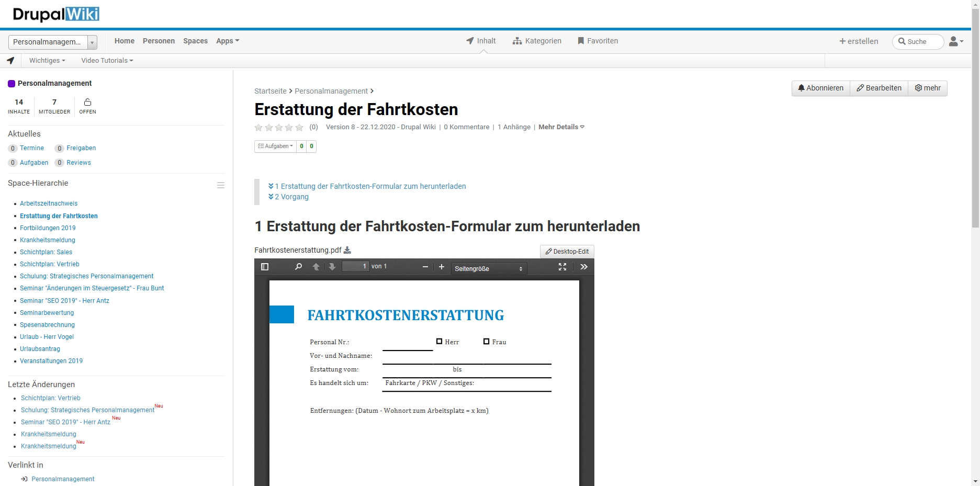Expand the Apps menu
This screenshot has width=980, height=486.
(228, 41)
